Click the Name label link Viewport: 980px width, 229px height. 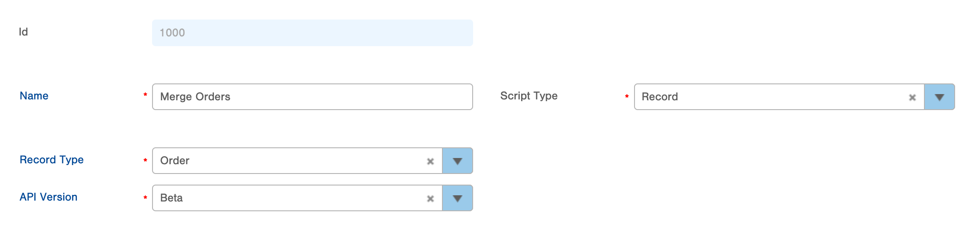pos(34,96)
